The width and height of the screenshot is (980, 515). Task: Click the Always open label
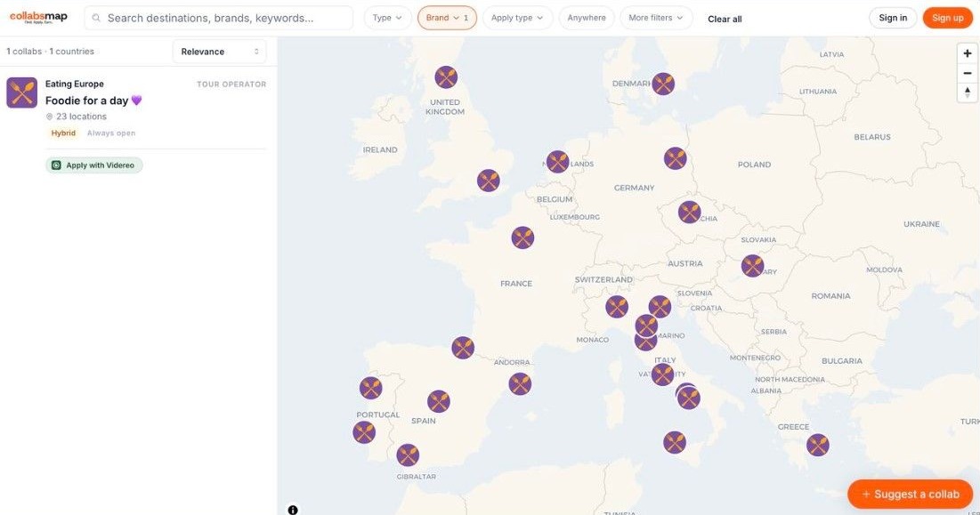pos(111,133)
